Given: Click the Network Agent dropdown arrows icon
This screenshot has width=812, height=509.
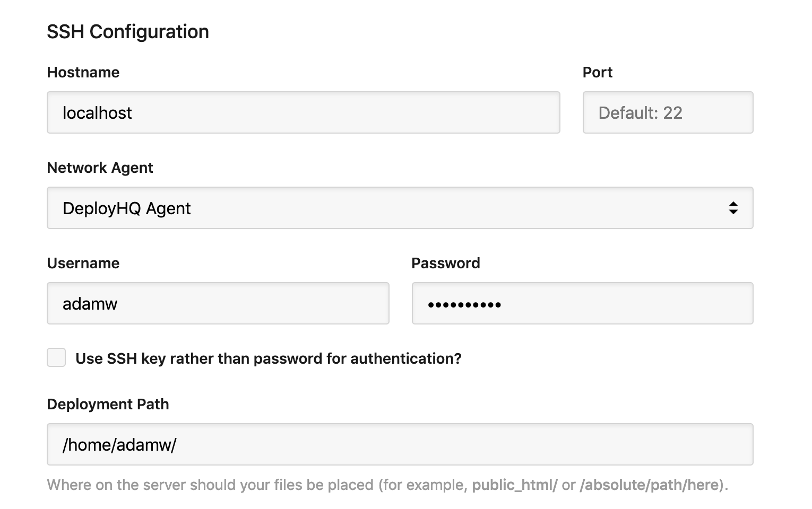Looking at the screenshot, I should tap(734, 208).
